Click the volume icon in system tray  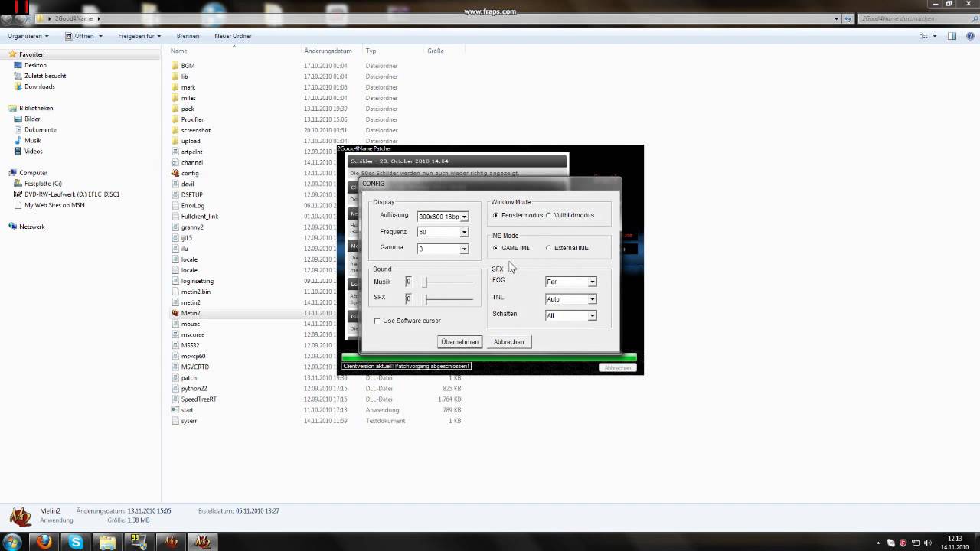[x=928, y=542]
